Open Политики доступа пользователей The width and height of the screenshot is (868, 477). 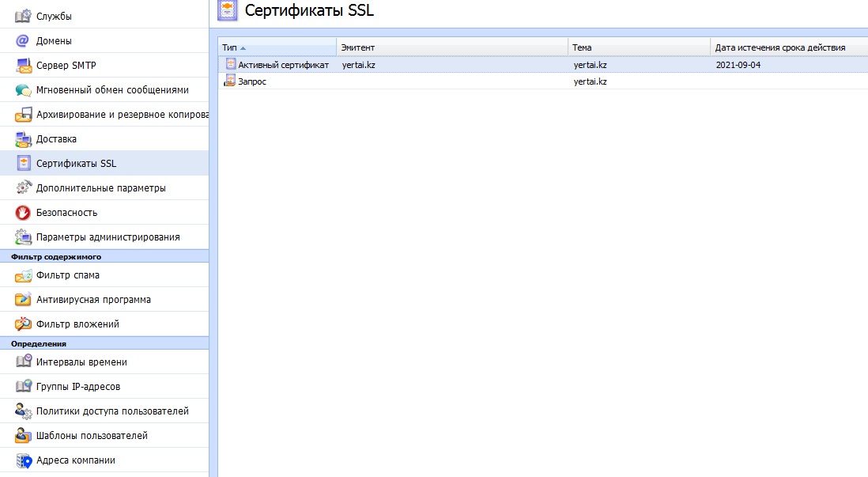[112, 411]
